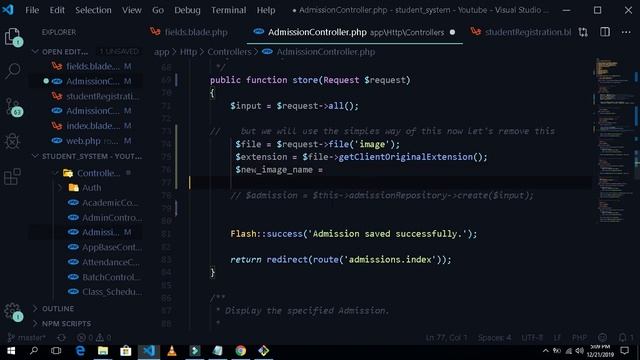Image resolution: width=640 pixels, height=360 pixels.
Task: Open AcademicCo... controller file in tree
Action: tap(105, 202)
